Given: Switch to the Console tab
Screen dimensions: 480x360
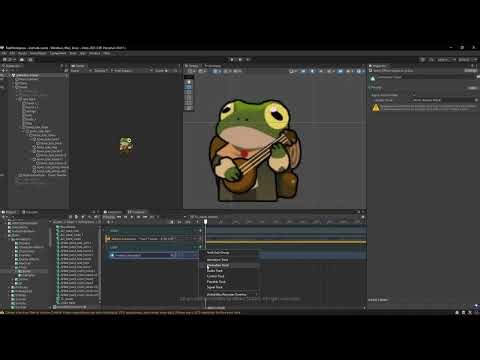Looking at the screenshot, I should 30,212.
